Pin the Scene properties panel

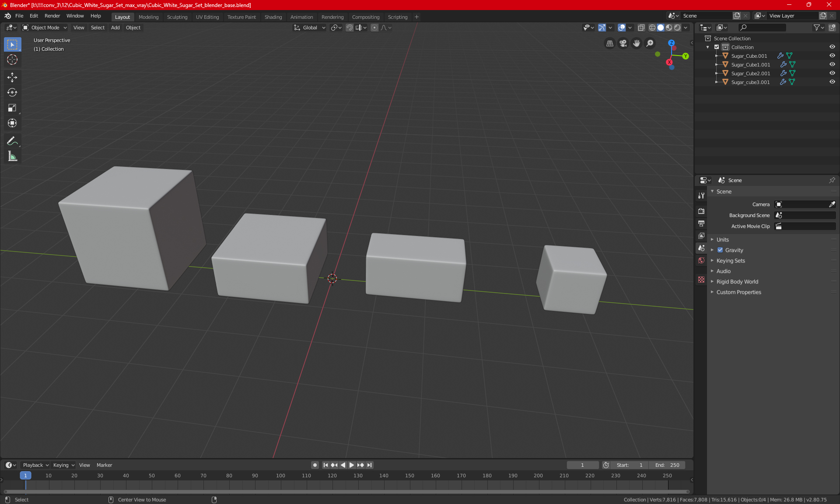tap(832, 180)
